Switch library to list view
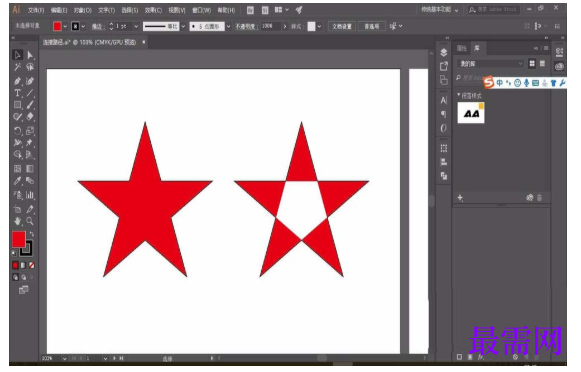Viewport: 581px width, 372px height. pyautogui.click(x=542, y=63)
